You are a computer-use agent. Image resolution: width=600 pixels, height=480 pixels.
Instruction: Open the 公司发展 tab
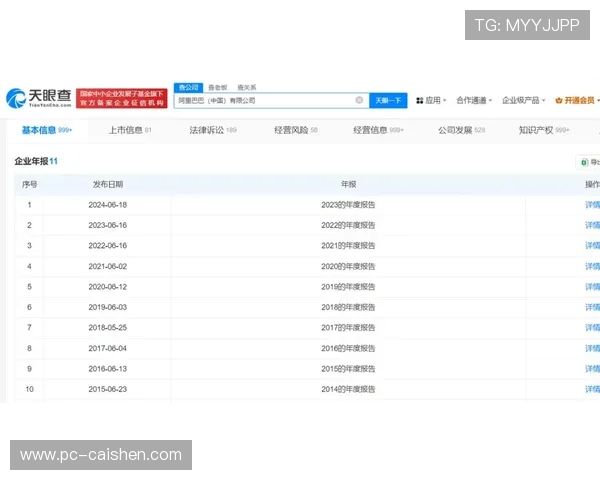461,130
